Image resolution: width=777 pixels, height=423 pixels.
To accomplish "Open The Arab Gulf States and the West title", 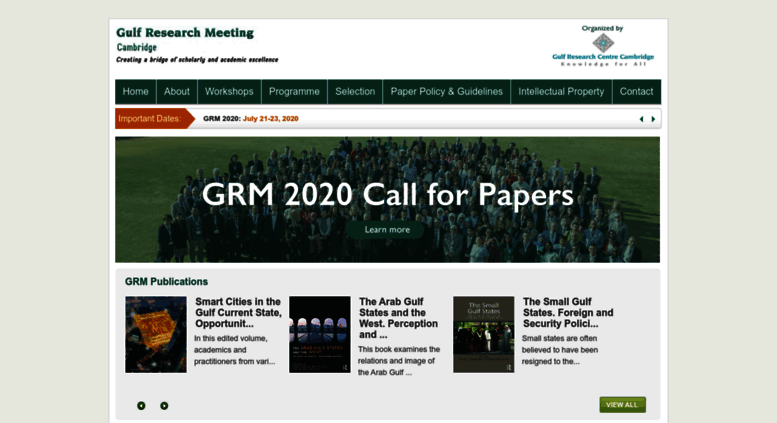I will [x=399, y=318].
